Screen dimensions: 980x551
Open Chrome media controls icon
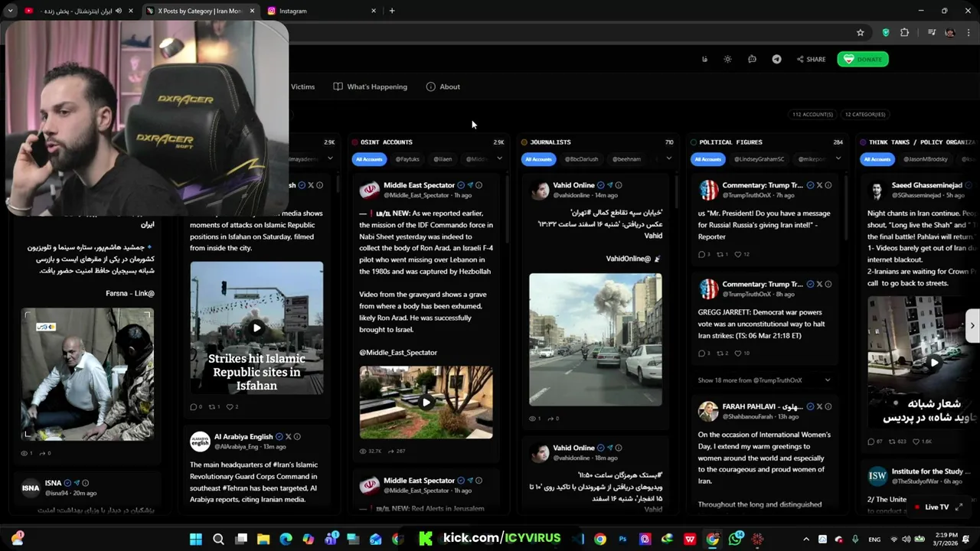point(932,33)
